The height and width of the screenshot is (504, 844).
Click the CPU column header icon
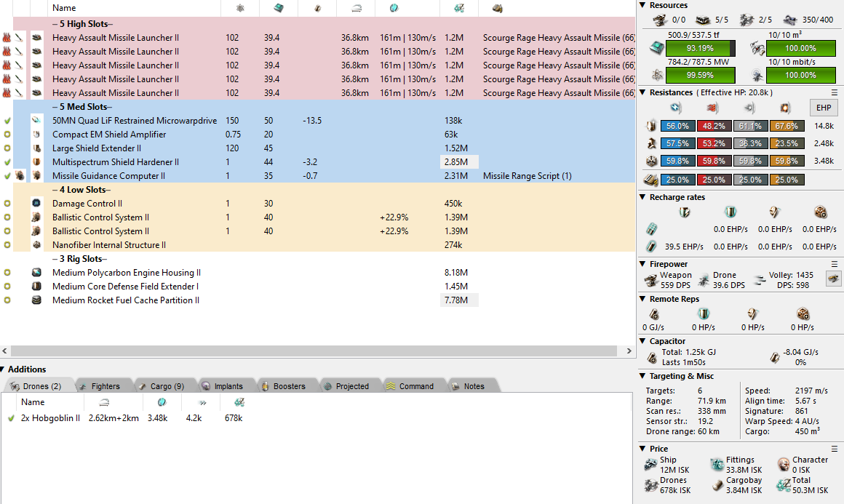(279, 8)
